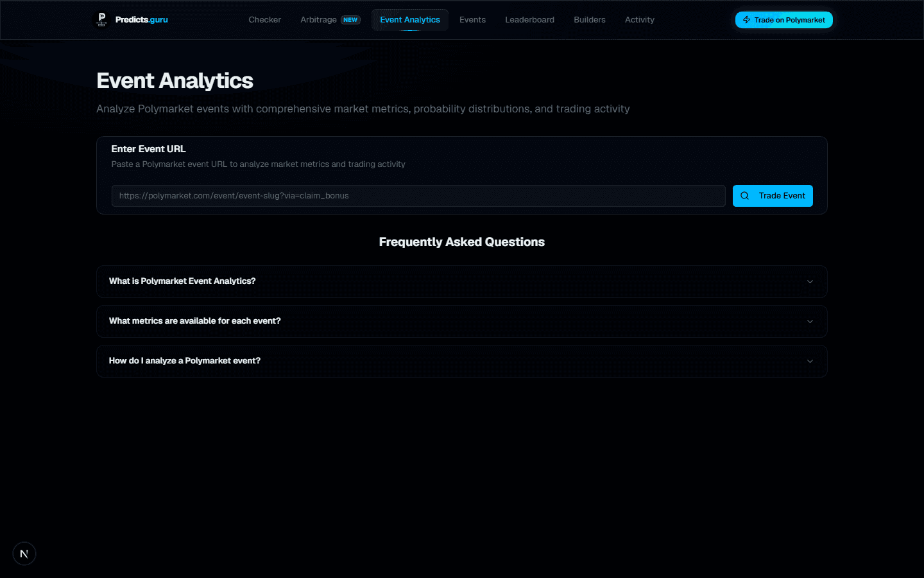924x578 pixels.
Task: Focus the Polymarket event URL field
Action: pyautogui.click(x=418, y=196)
